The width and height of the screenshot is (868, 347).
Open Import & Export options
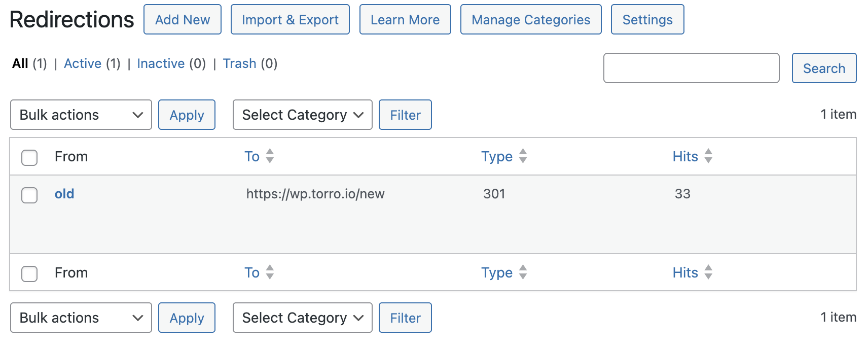(290, 19)
